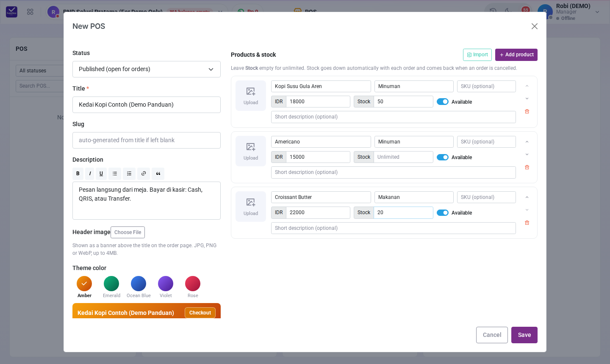Screen dimensions: 610x364
Task: Click the Slug input field
Action: tap(147, 140)
